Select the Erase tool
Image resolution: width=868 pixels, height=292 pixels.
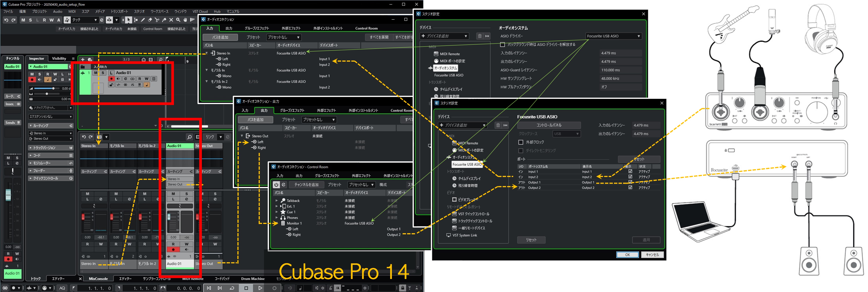pos(150,20)
